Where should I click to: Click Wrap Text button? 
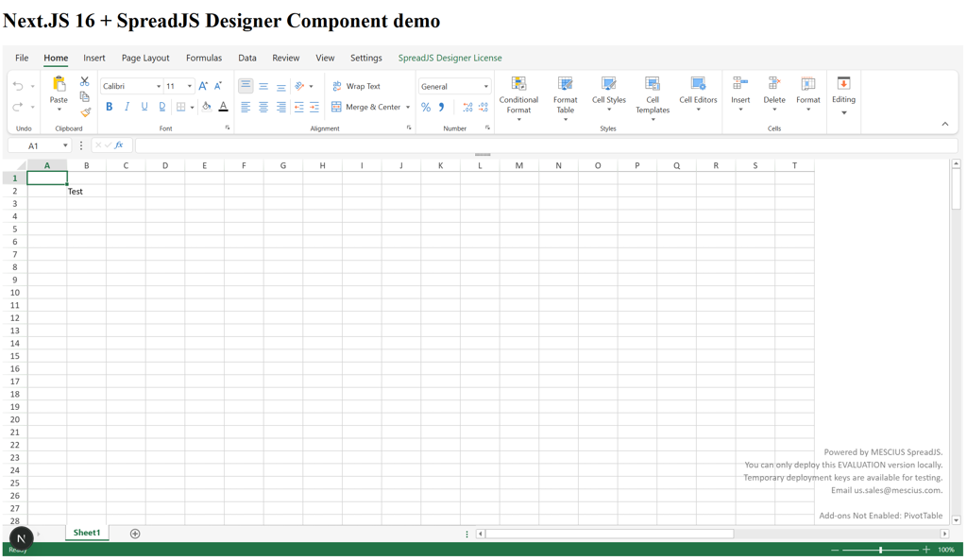(356, 86)
